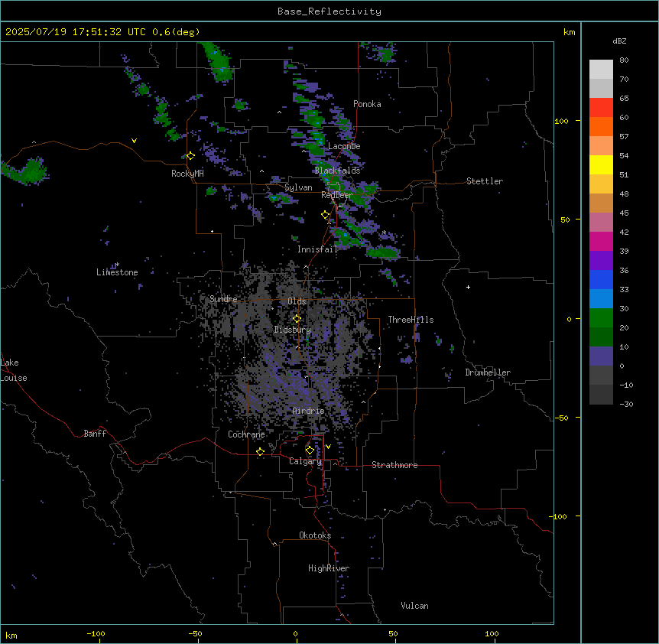Image resolution: width=659 pixels, height=644 pixels.
Task: Select the Lacombe city label
Action: point(344,146)
